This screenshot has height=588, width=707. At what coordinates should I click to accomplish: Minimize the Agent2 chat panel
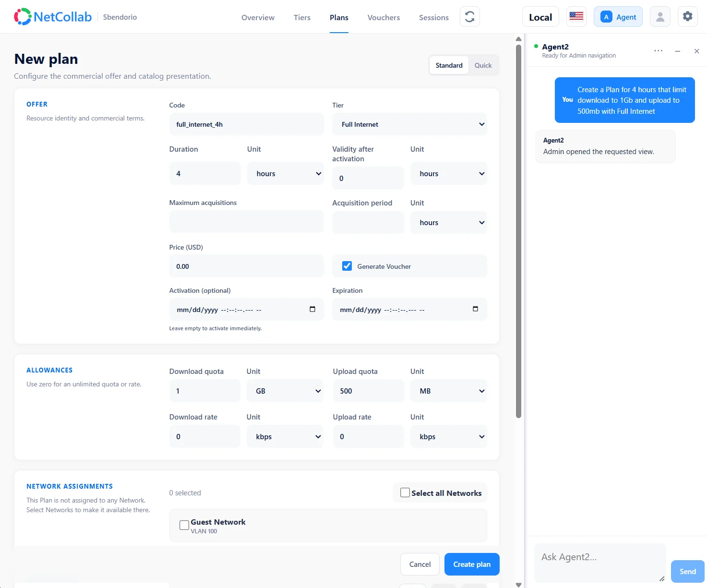(678, 51)
